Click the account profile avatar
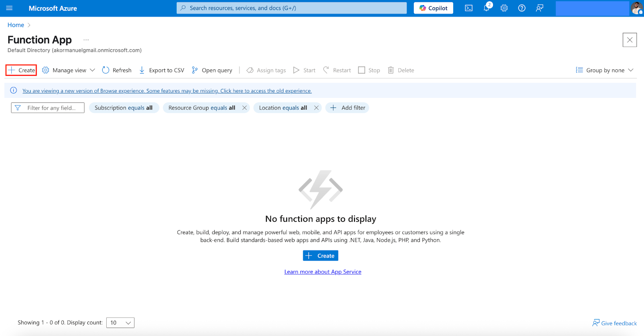Viewport: 644px width, 336px height. pos(637,8)
